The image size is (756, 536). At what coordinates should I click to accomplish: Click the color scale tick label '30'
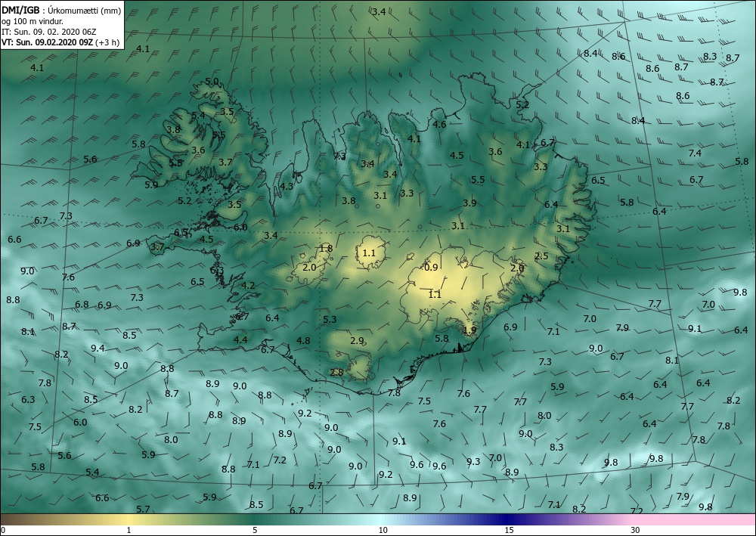636,531
